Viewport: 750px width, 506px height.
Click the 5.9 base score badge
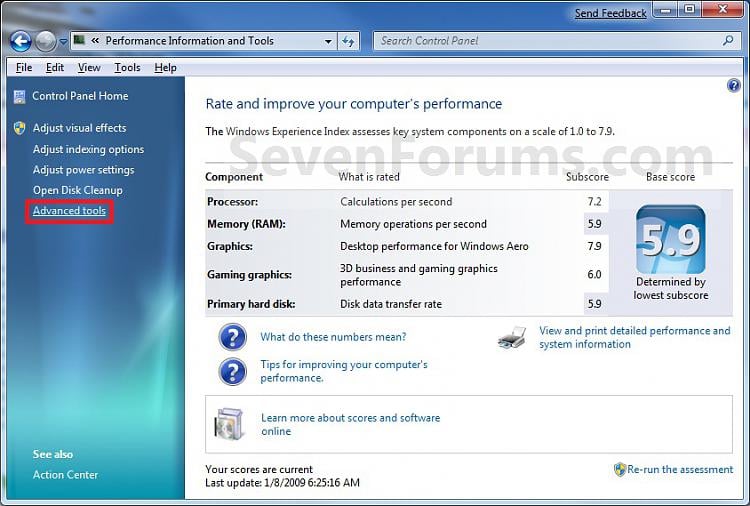[671, 239]
